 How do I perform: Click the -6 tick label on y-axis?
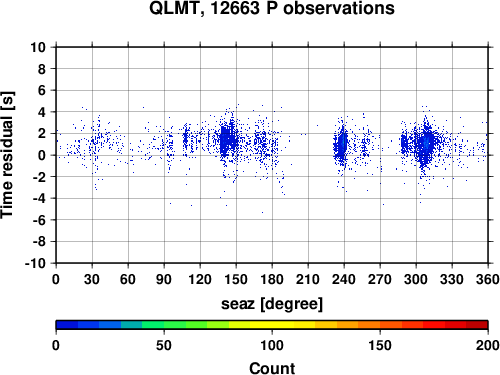coord(39,220)
